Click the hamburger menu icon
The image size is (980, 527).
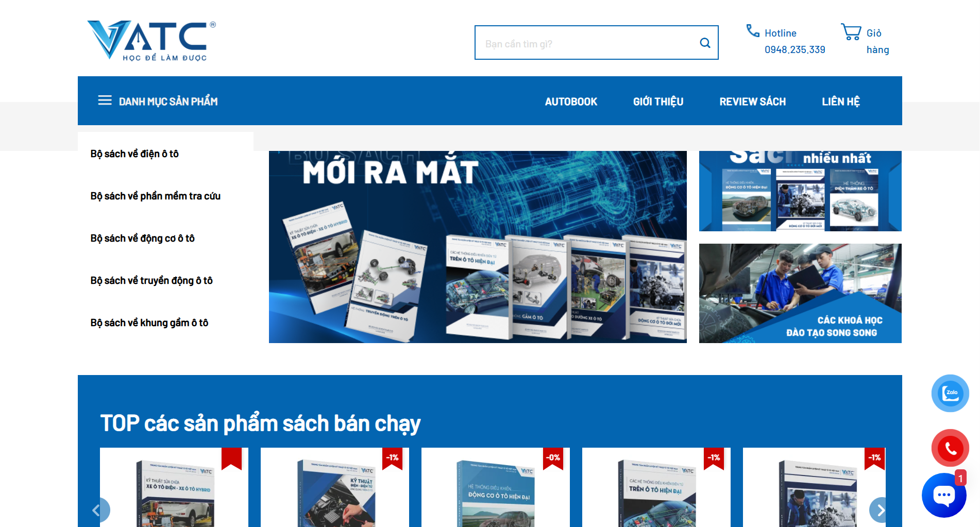point(105,100)
